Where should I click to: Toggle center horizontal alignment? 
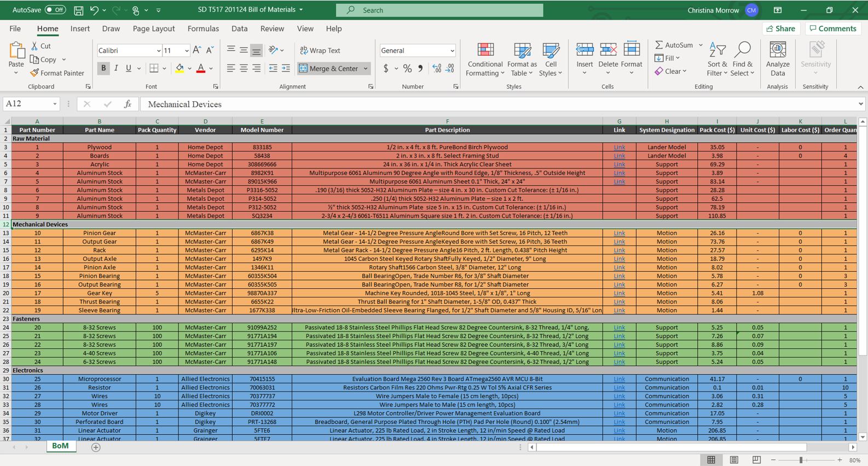244,68
